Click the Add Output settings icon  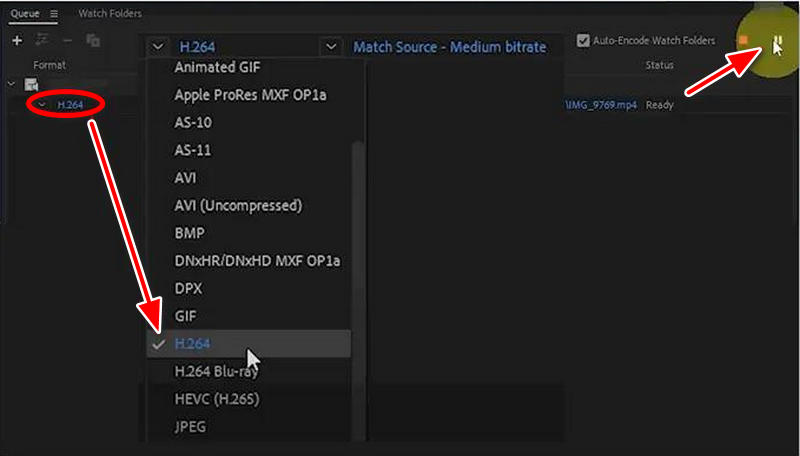pos(44,40)
